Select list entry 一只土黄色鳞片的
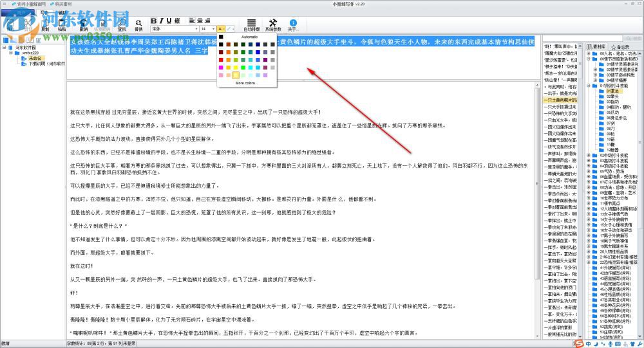Viewport: 644px width, 348px height. [560, 100]
